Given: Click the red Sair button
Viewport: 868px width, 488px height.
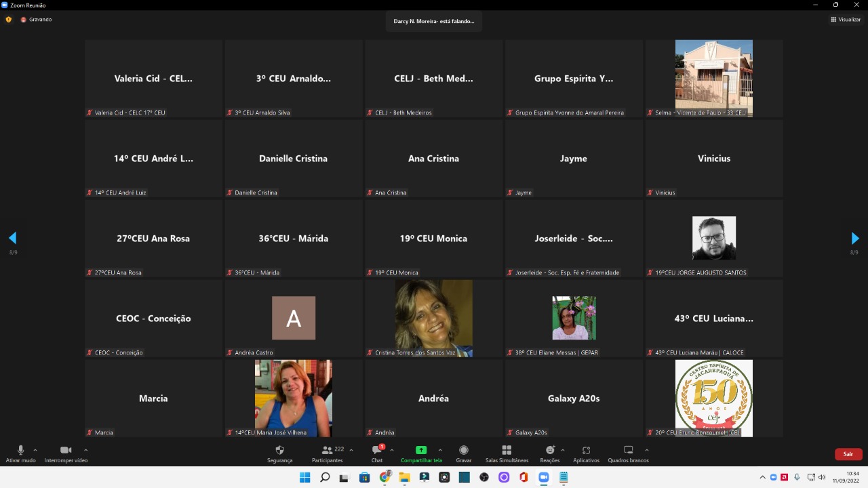Looking at the screenshot, I should pos(848,454).
